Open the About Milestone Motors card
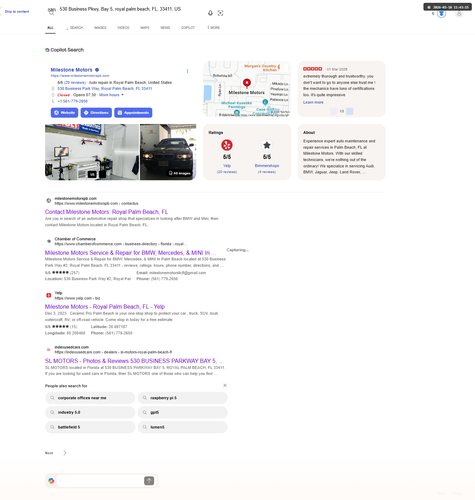475x500 pixels. click(x=341, y=152)
